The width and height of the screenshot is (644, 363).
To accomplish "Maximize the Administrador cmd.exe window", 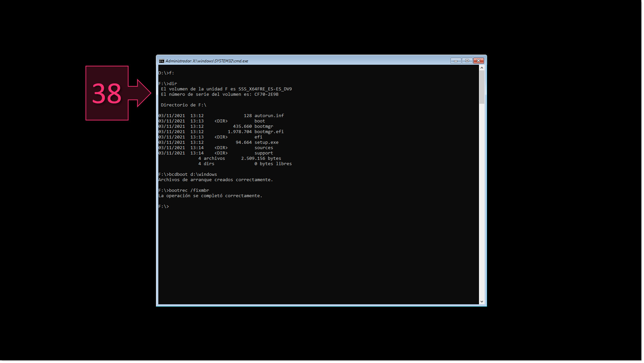I will (x=467, y=61).
